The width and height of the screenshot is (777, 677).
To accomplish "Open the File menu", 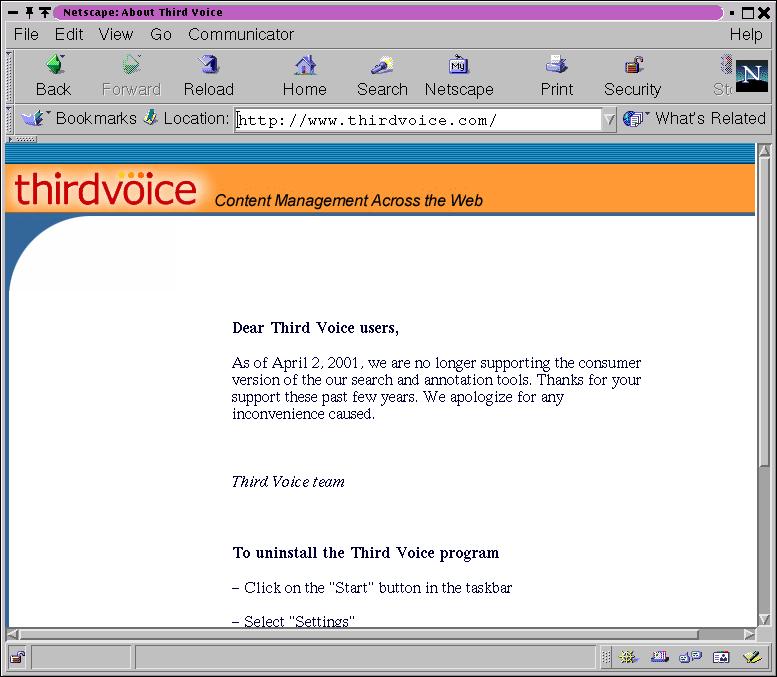I will point(26,34).
